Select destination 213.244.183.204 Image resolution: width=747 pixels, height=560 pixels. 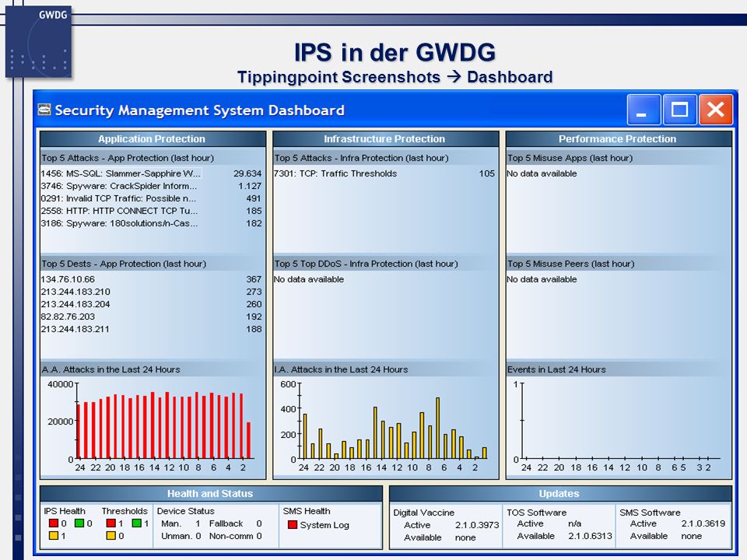(152, 304)
